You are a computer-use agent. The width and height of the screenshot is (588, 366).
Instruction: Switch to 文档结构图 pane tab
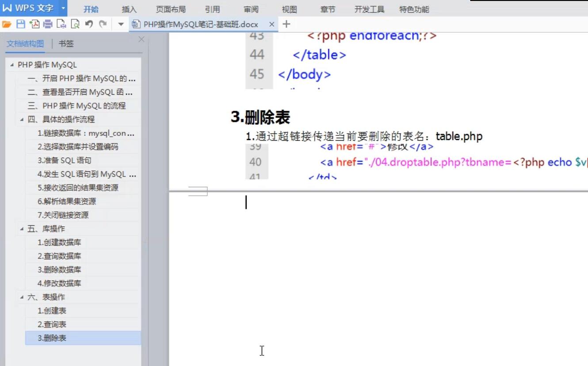click(25, 43)
